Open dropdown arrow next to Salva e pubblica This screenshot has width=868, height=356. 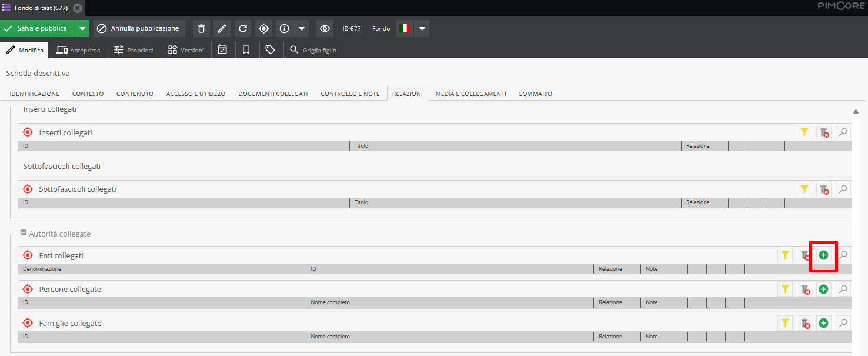coord(82,28)
